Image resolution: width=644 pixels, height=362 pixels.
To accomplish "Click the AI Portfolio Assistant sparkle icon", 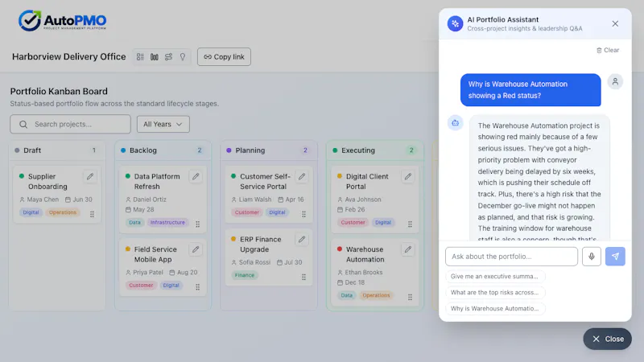I will click(x=455, y=24).
